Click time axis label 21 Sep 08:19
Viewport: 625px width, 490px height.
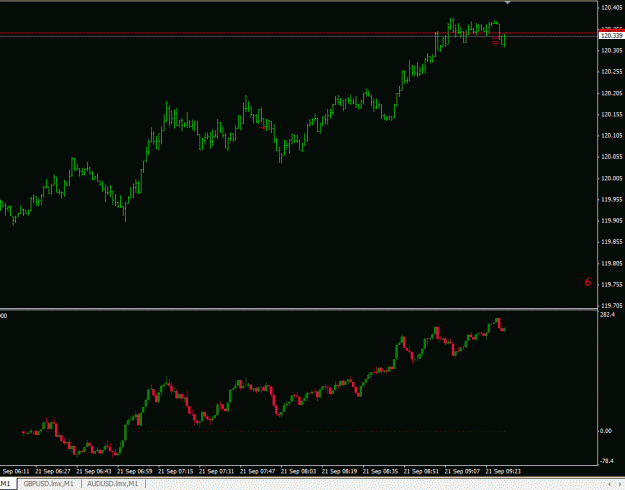tap(339, 471)
